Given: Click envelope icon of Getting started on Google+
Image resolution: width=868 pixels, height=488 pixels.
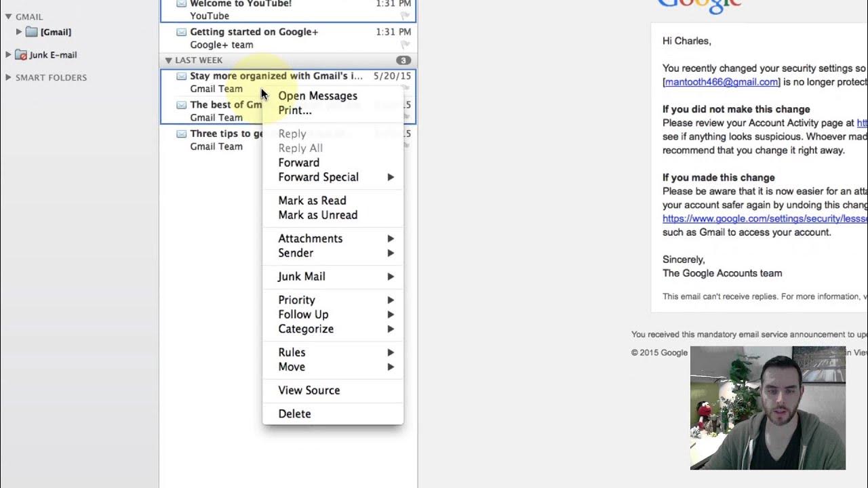Looking at the screenshot, I should coord(182,32).
